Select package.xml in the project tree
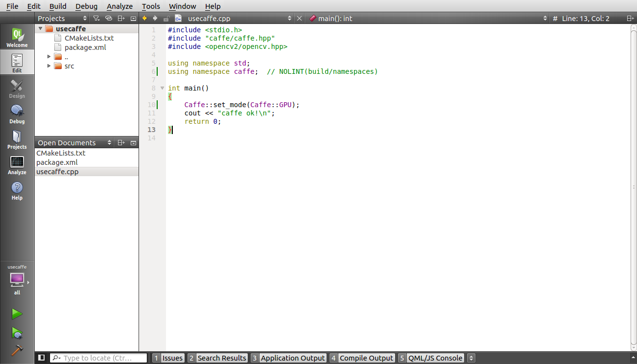Screen dimensions: 637x364 [85, 47]
